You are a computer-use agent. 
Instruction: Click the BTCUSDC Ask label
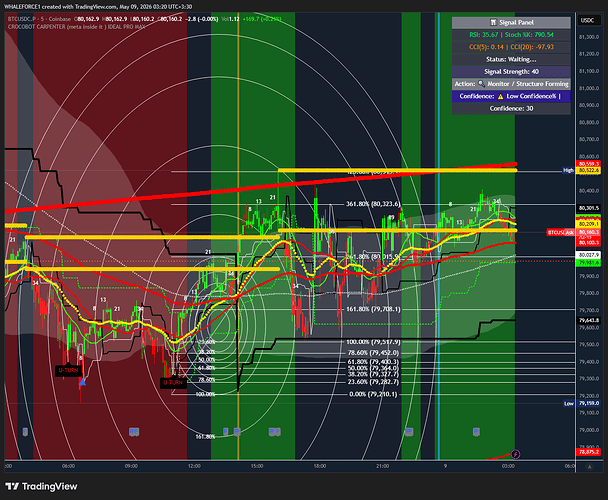[x=561, y=233]
